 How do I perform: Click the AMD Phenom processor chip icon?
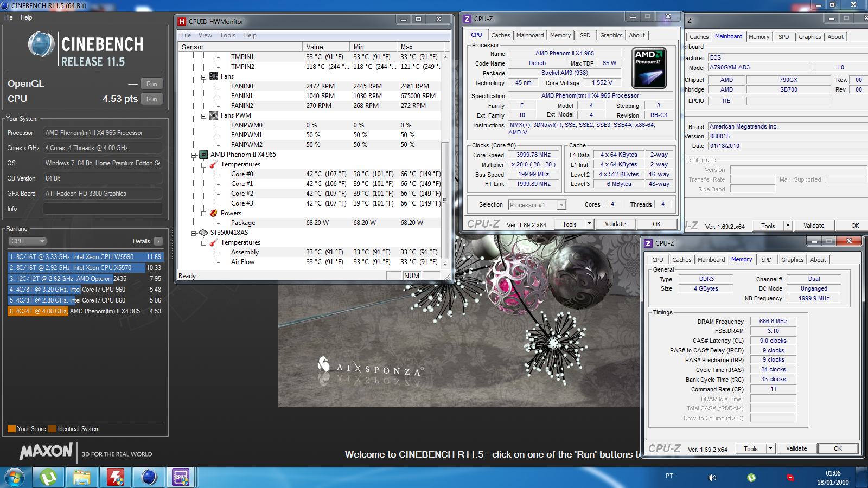(x=203, y=155)
